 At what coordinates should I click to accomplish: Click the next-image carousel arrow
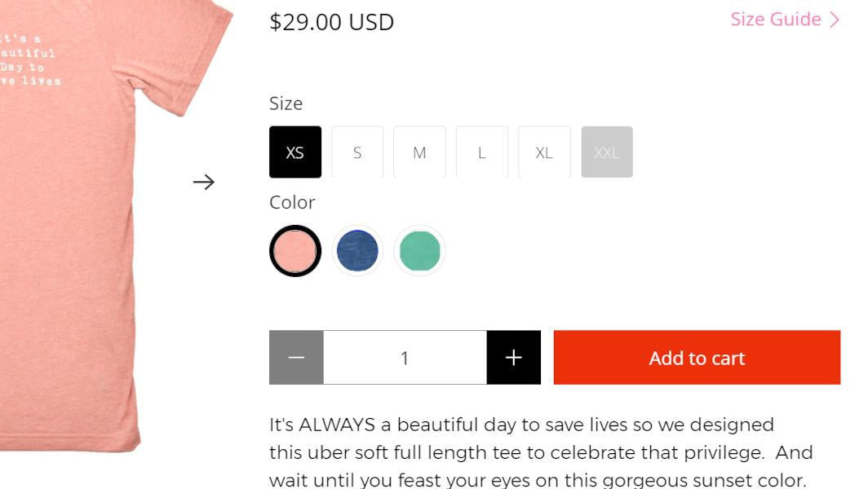204,182
